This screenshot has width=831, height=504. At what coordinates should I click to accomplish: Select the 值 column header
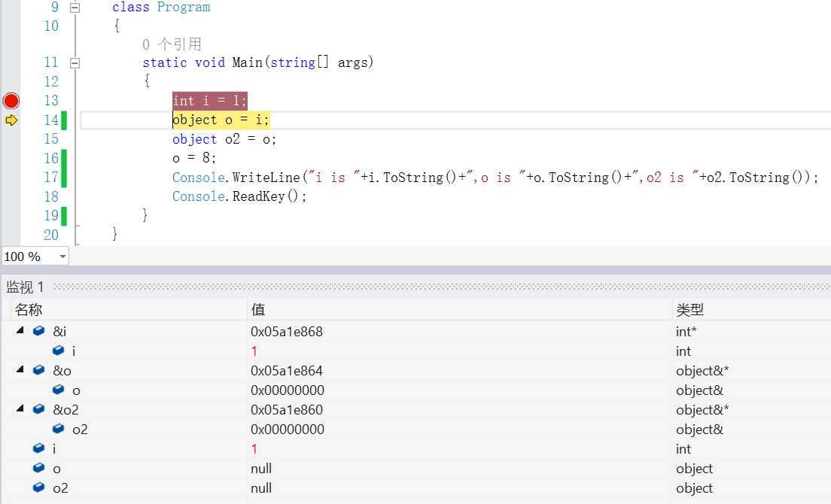point(258,310)
